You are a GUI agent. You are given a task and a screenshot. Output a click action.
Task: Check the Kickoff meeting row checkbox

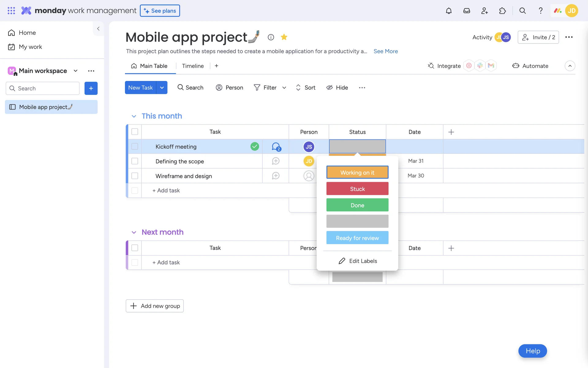pyautogui.click(x=135, y=147)
